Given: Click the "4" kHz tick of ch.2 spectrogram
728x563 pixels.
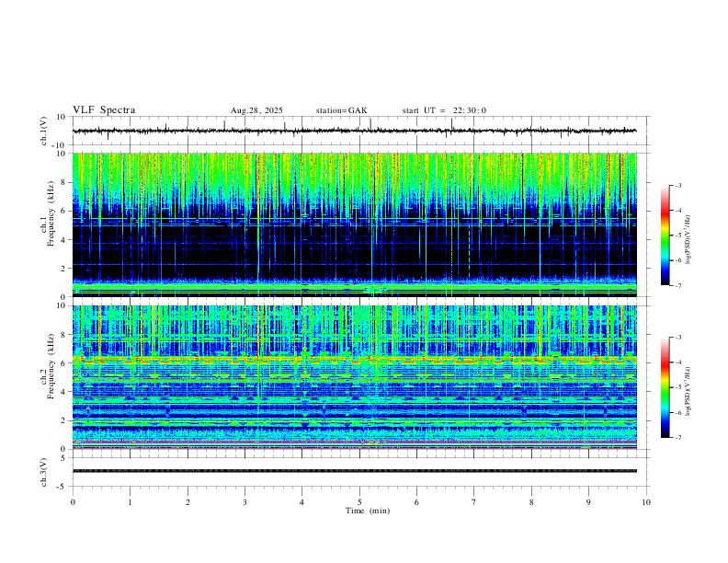Looking at the screenshot, I should (64, 392).
